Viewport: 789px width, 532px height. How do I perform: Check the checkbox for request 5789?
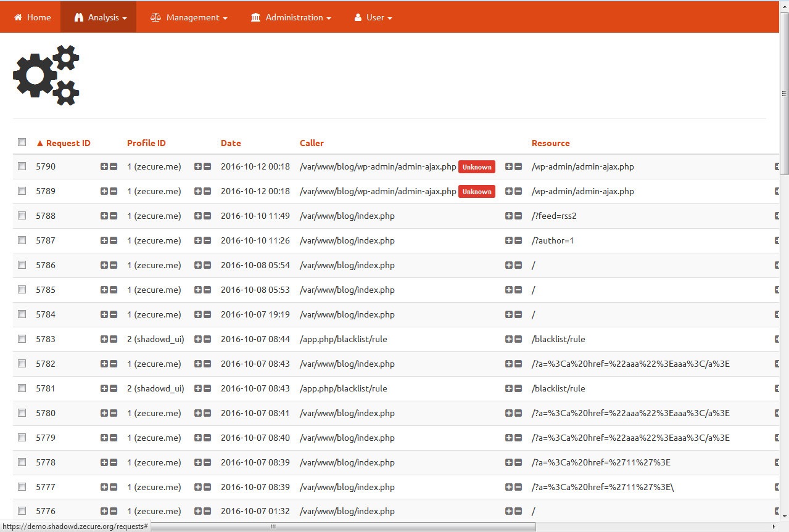[x=22, y=190]
